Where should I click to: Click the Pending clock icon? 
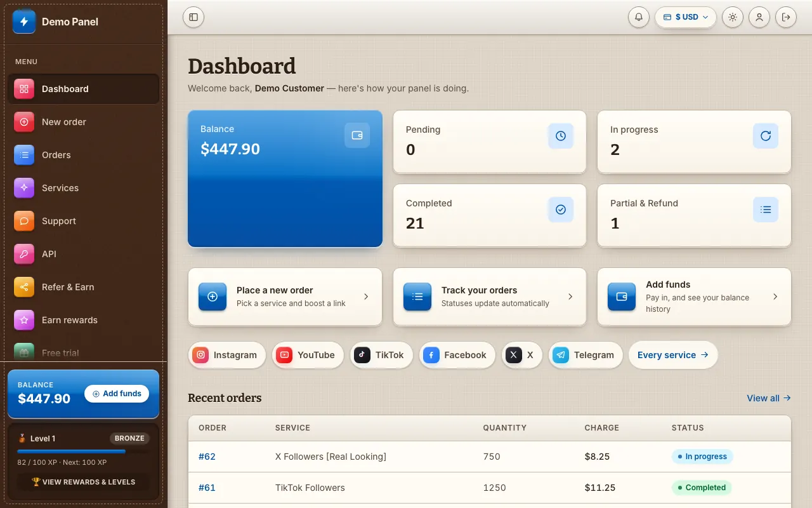[x=561, y=136]
